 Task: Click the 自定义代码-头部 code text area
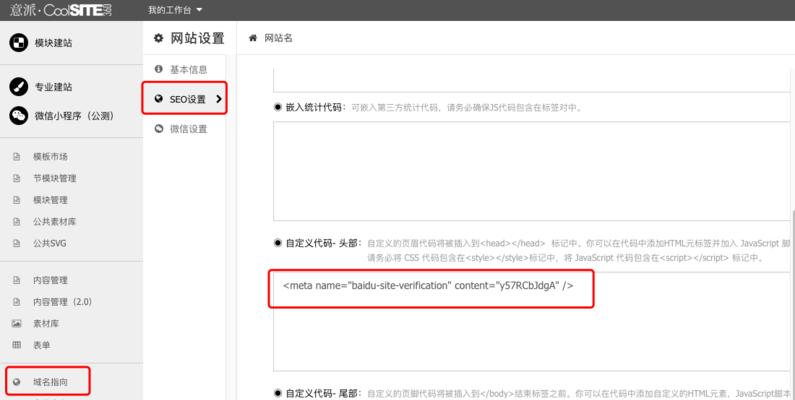(x=532, y=321)
